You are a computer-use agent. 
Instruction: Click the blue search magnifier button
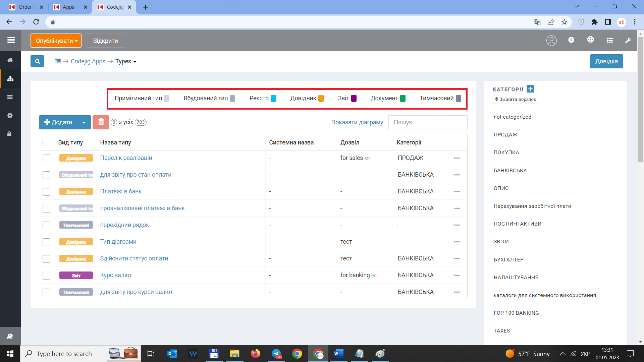point(37,61)
